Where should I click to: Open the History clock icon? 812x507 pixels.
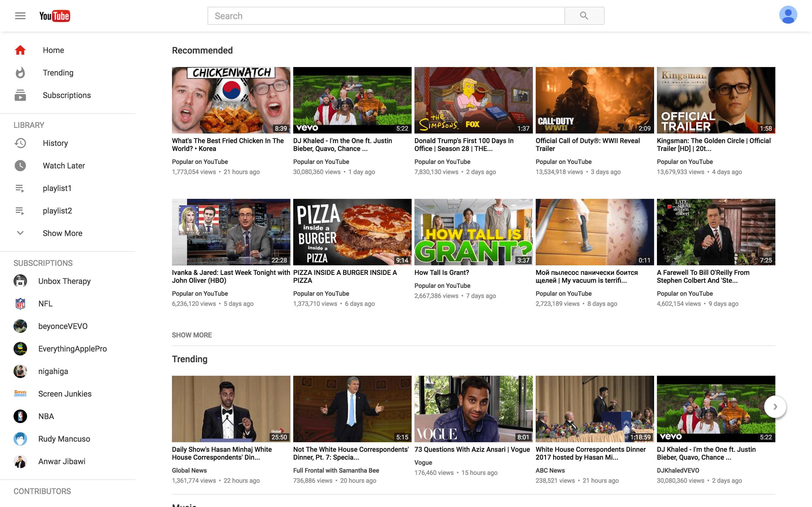coord(20,143)
